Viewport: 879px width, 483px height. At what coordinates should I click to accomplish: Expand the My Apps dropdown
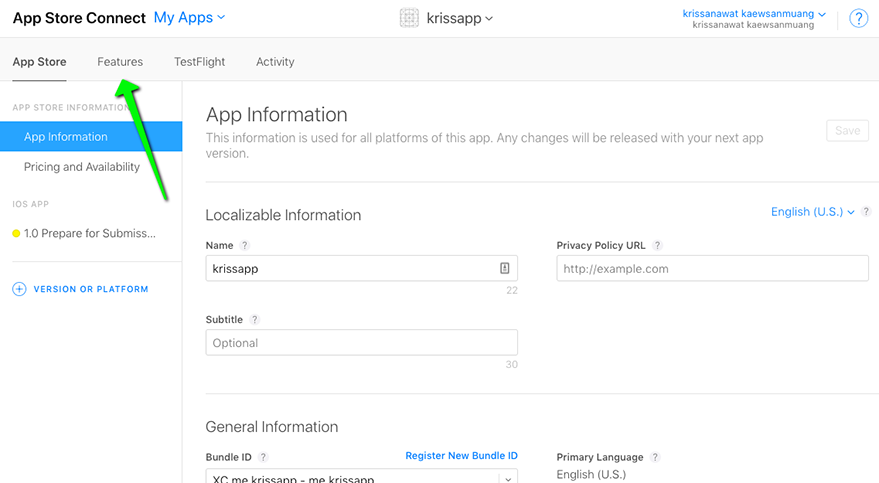coord(189,18)
